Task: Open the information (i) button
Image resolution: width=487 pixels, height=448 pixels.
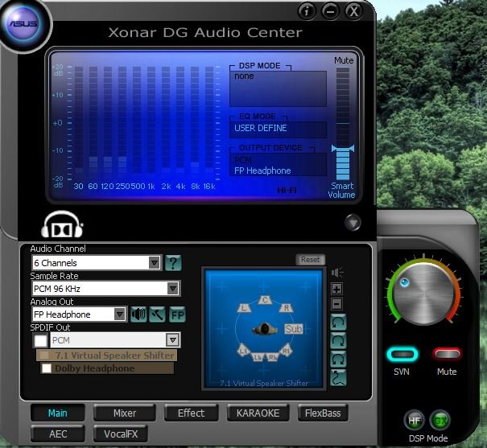Action: [307, 12]
